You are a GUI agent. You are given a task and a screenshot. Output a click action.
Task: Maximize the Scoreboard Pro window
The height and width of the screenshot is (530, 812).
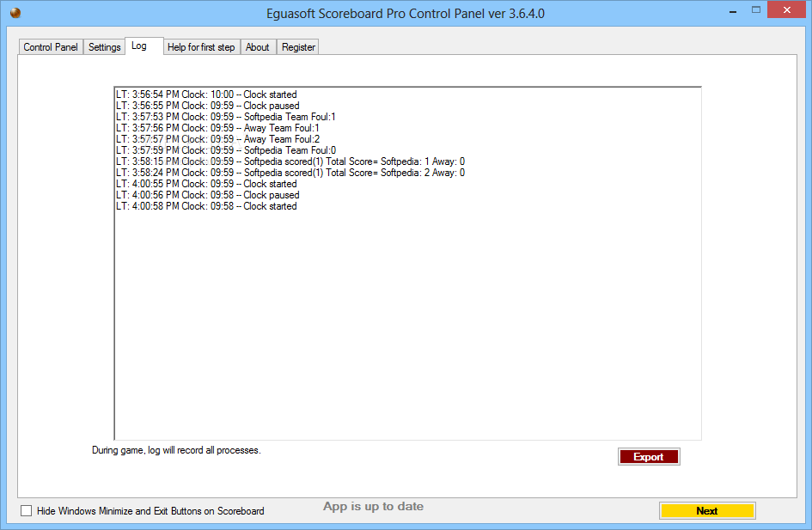point(756,9)
